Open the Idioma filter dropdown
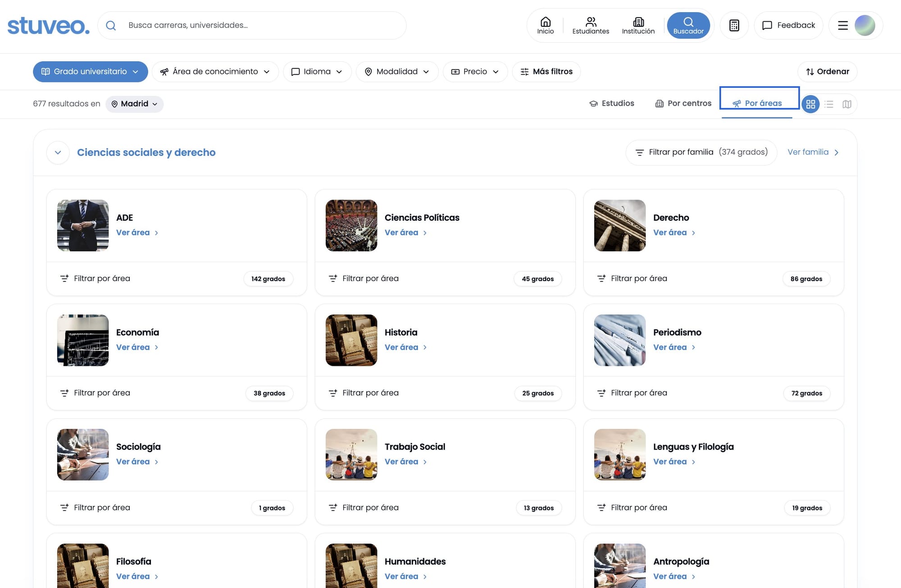901x588 pixels. click(317, 72)
